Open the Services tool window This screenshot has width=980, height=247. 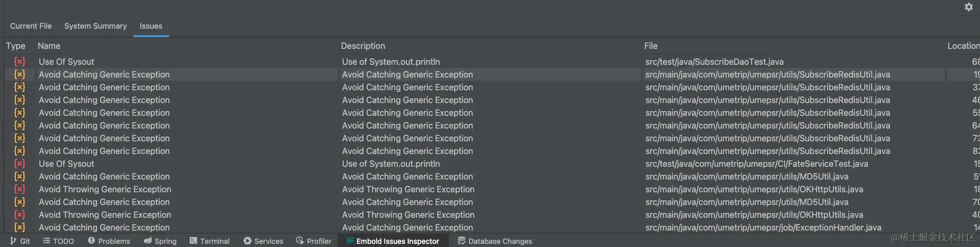[263, 241]
